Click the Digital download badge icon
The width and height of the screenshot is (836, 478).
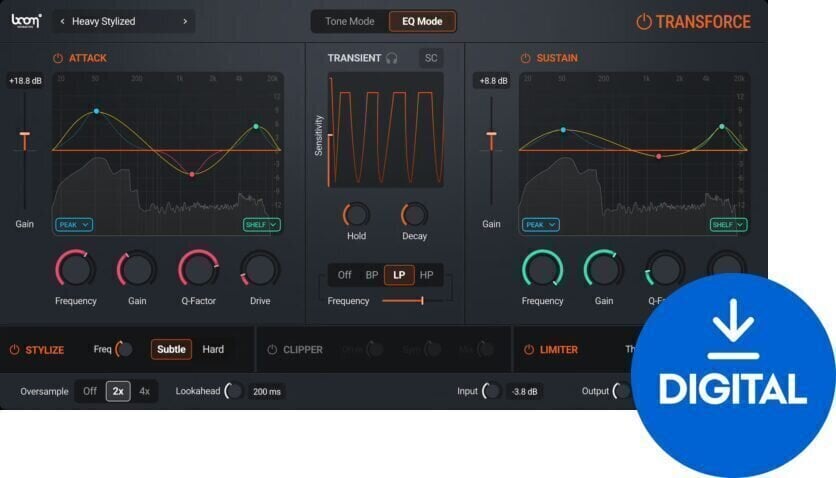[734, 374]
